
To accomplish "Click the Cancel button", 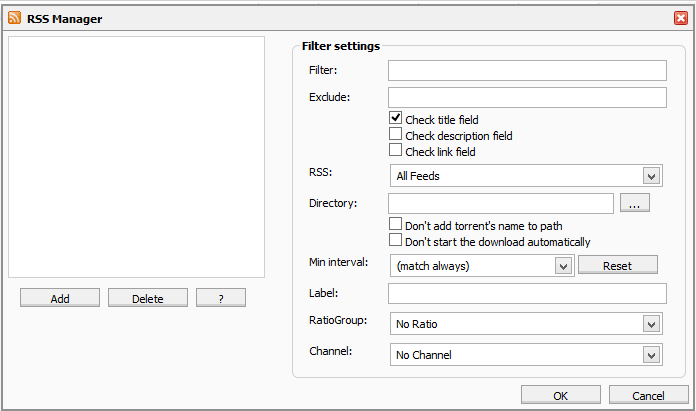I will tap(648, 395).
